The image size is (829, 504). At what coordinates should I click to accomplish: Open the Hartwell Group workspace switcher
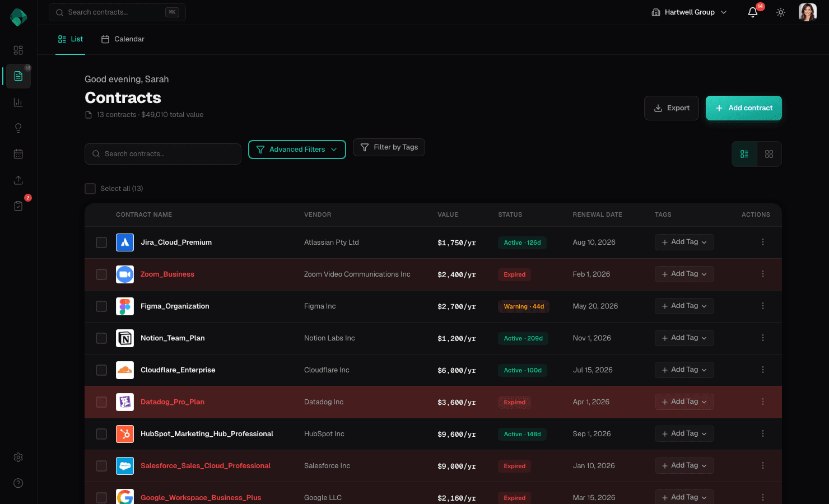pyautogui.click(x=688, y=12)
